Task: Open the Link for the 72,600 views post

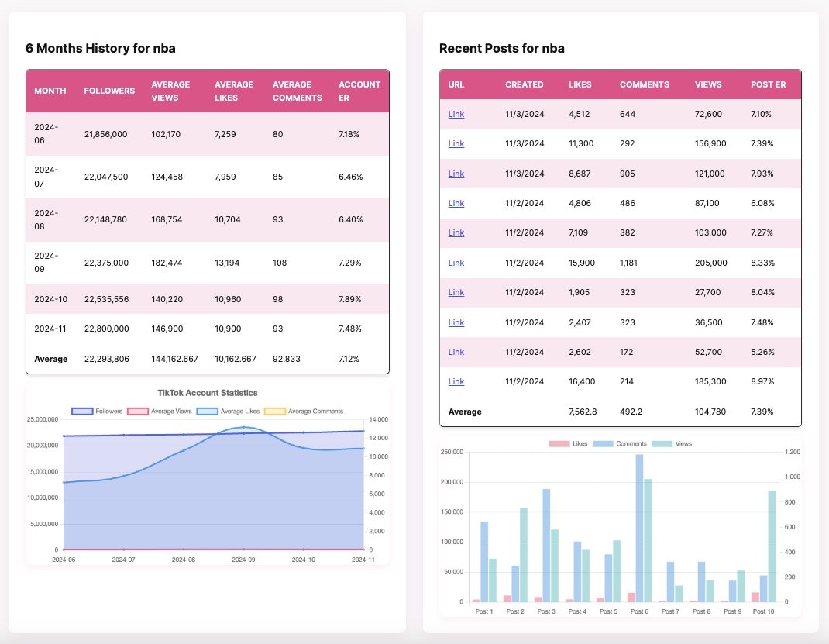Action: (x=456, y=114)
